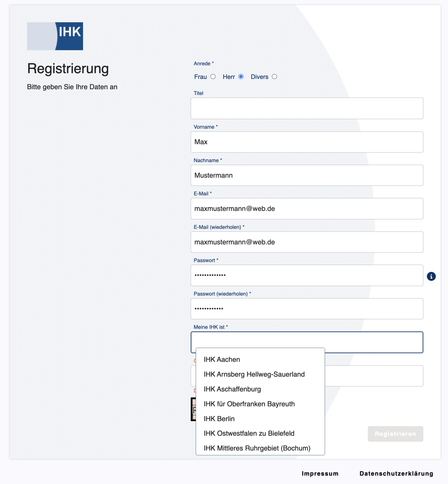Show password requirements info icon
The image size is (448, 484).
[x=431, y=276]
